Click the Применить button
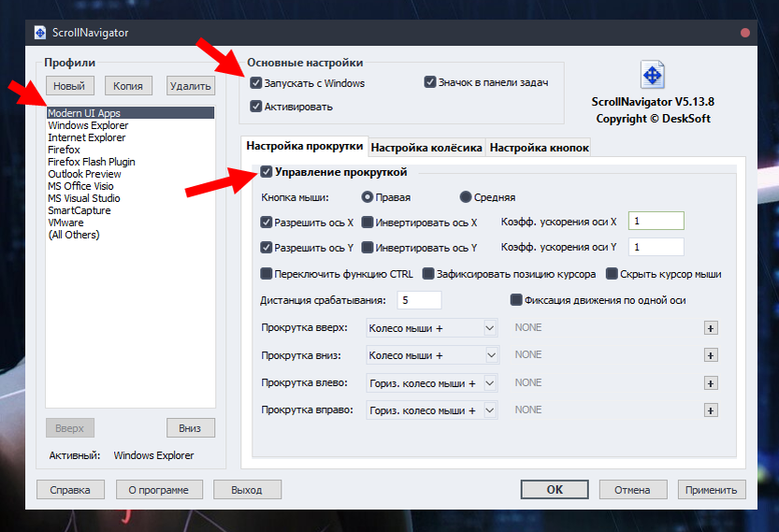 click(x=712, y=490)
